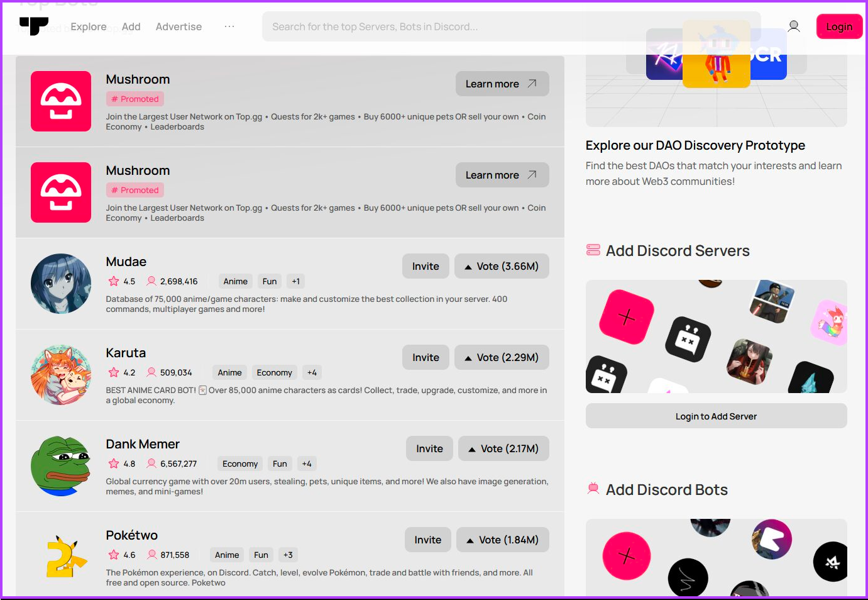This screenshot has width=868, height=600.
Task: Click Dank Memer's star rating icon
Action: (x=114, y=464)
